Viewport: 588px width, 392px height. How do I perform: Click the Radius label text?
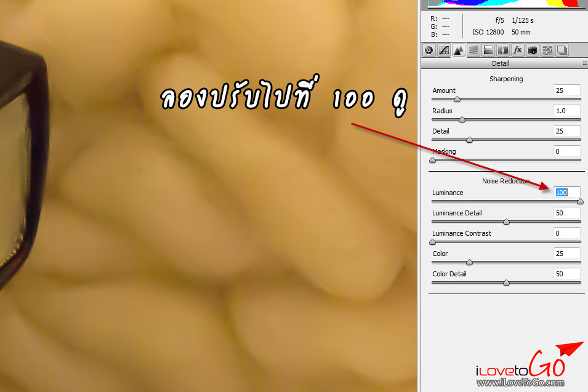point(442,111)
